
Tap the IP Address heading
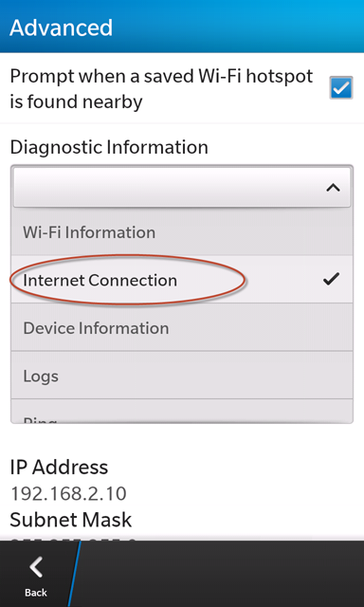tap(59, 468)
